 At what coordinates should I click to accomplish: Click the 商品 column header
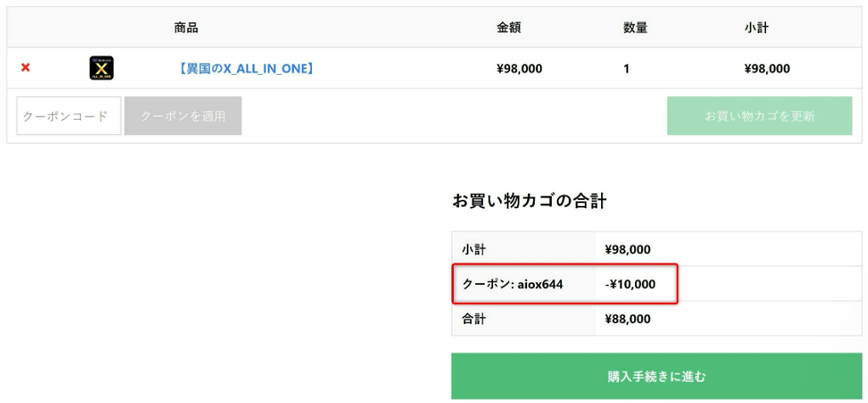click(x=186, y=28)
